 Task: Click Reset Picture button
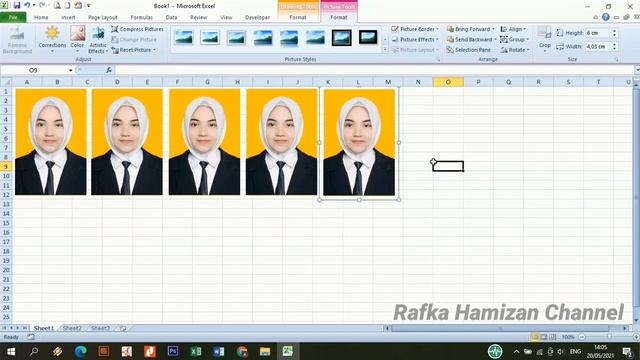[131, 50]
